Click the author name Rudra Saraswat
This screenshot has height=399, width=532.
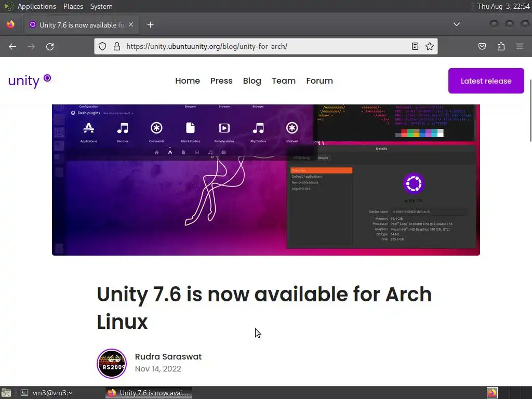tap(168, 356)
